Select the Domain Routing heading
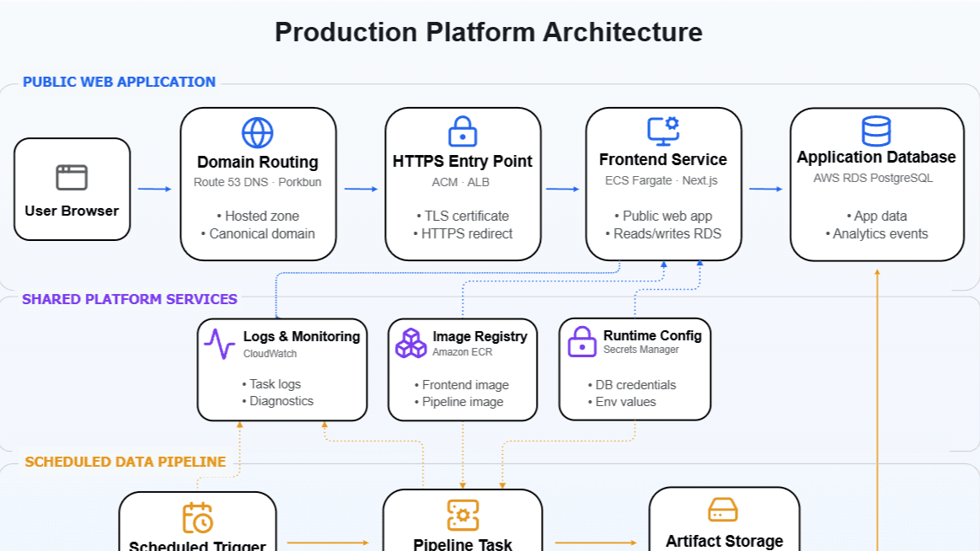980x551 pixels. pyautogui.click(x=258, y=163)
